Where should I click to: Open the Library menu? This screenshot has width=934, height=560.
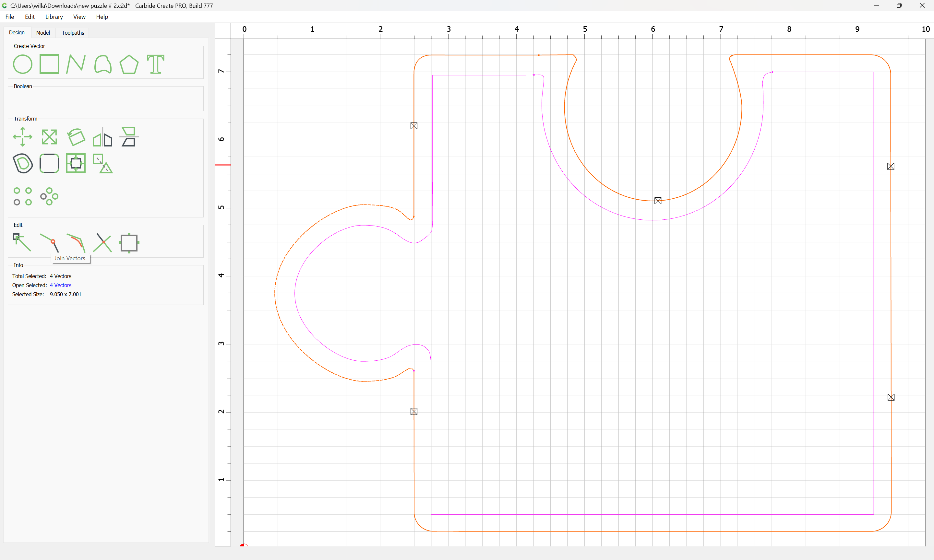tap(54, 17)
